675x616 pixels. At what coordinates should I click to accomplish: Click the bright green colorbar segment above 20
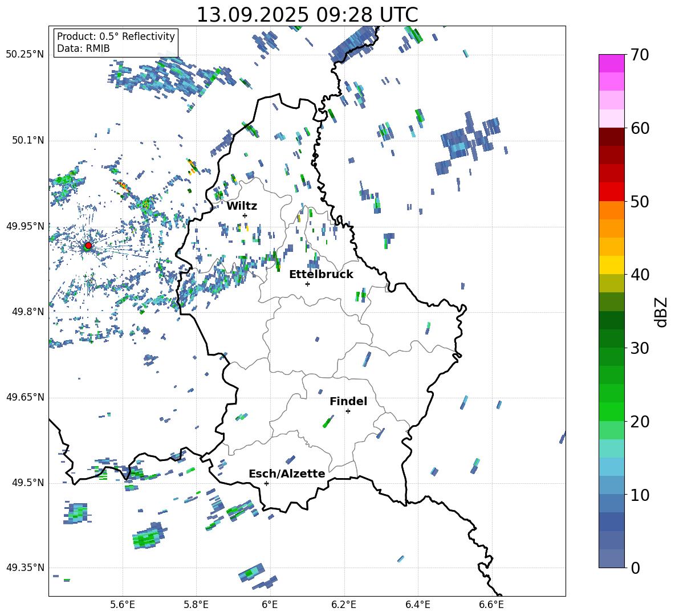pyautogui.click(x=611, y=411)
